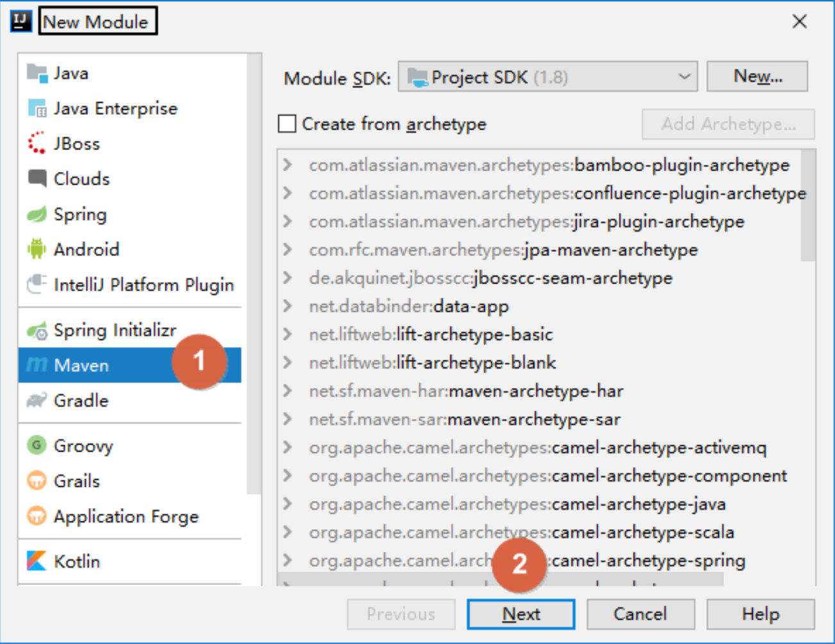The width and height of the screenshot is (835, 644).
Task: Select net.databinder:data-app row text
Action: pyautogui.click(x=409, y=307)
